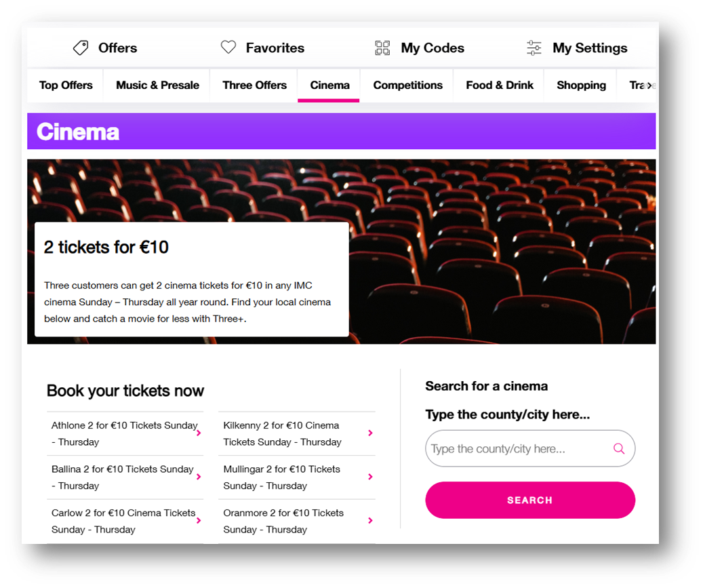Click the chevron beside Mullingar offer
Viewport: 703px width, 588px height.
coord(370,476)
